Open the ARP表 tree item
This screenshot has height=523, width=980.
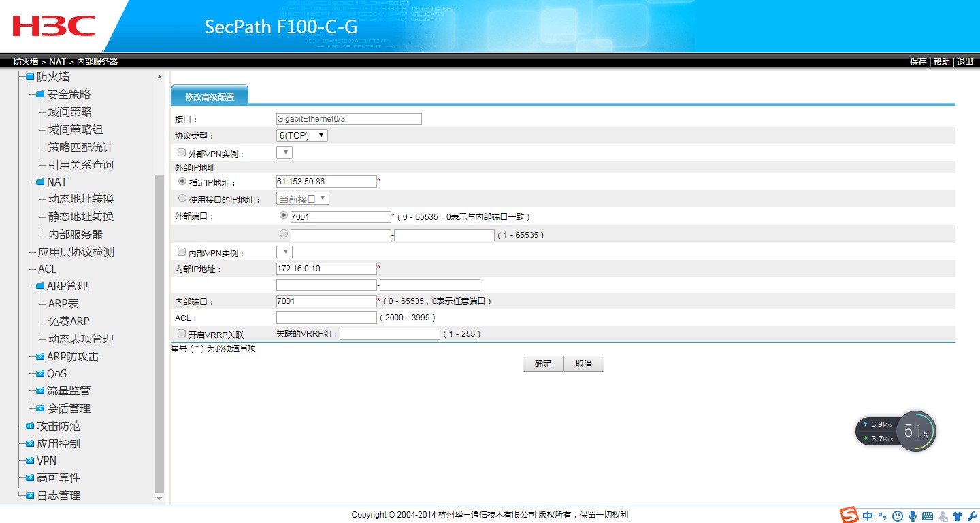63,304
